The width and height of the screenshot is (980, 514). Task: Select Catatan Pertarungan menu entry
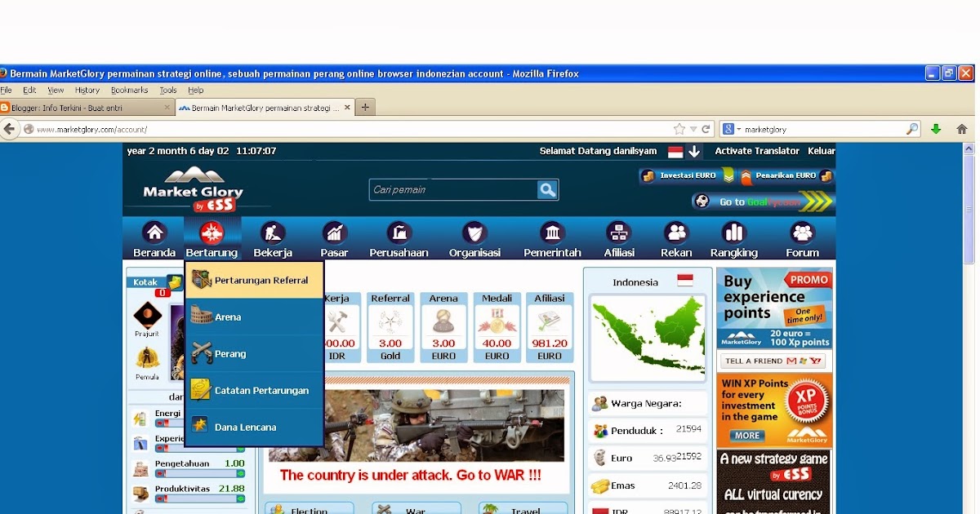[255, 390]
